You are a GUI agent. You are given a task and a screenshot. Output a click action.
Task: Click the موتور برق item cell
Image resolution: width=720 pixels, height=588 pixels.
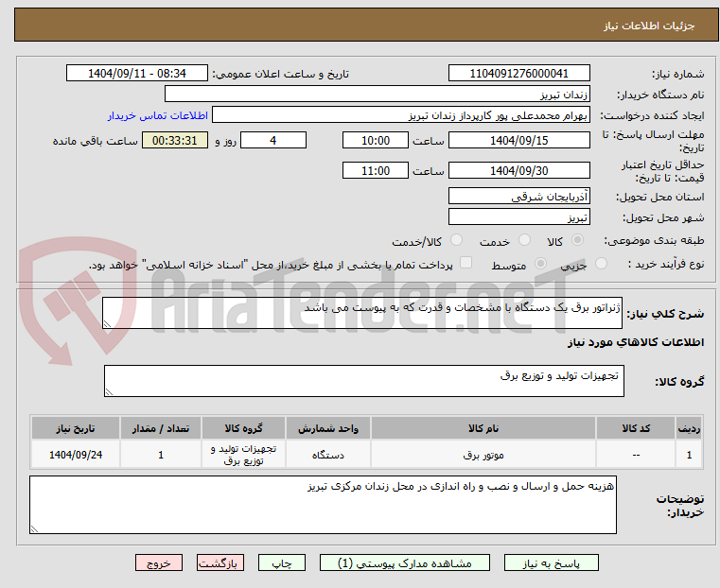tap(483, 455)
